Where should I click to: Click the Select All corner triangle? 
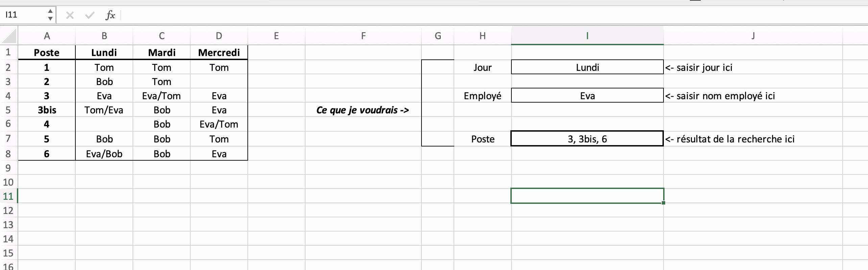(9, 36)
